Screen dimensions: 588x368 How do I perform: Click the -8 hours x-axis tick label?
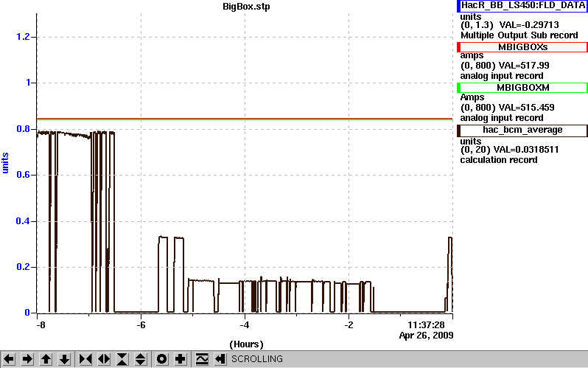(40, 324)
